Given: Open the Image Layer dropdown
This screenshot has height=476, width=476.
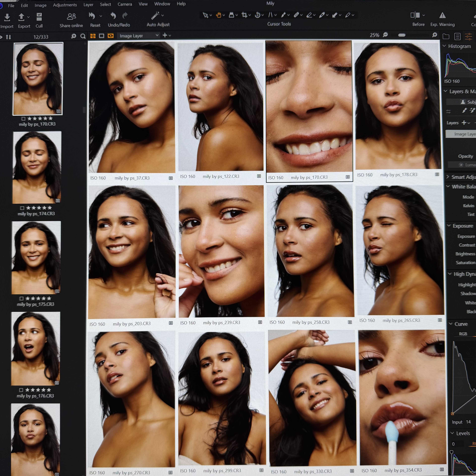Looking at the screenshot, I should 139,36.
